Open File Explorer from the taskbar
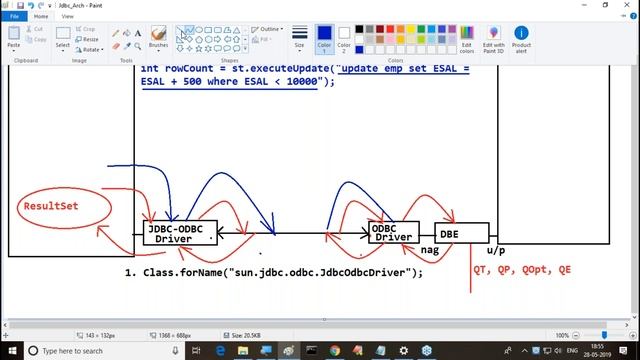The image size is (640, 360). click(243, 351)
